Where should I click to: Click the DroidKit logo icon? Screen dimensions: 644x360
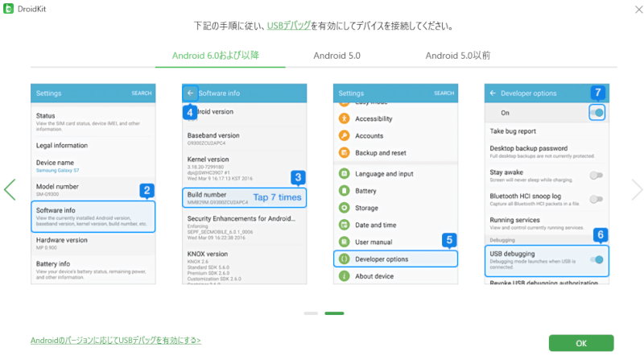pyautogui.click(x=8, y=9)
